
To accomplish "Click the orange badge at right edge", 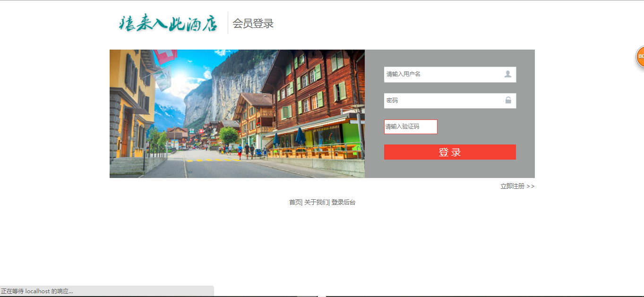I will point(640,57).
